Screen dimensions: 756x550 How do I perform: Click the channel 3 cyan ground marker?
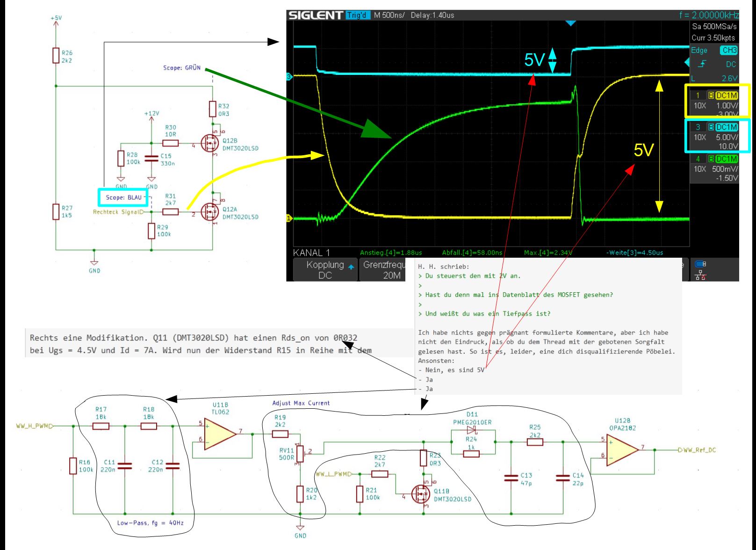click(x=289, y=76)
